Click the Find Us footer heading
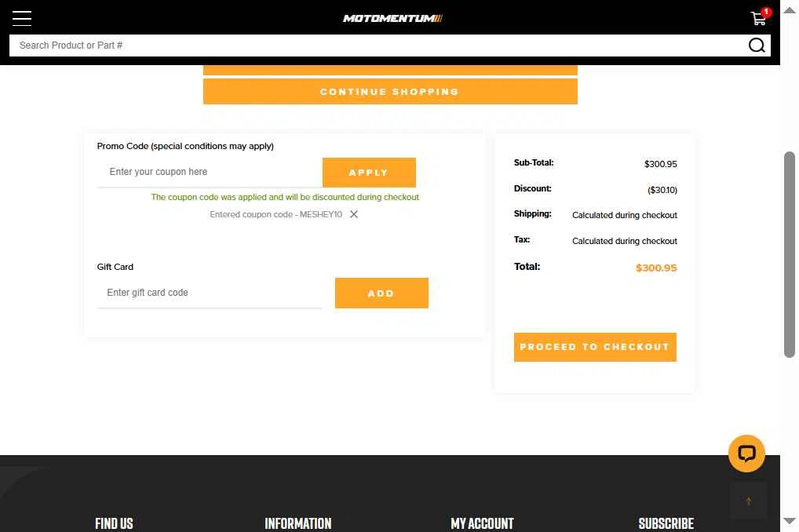Viewport: 799px width, 532px height. (x=114, y=523)
